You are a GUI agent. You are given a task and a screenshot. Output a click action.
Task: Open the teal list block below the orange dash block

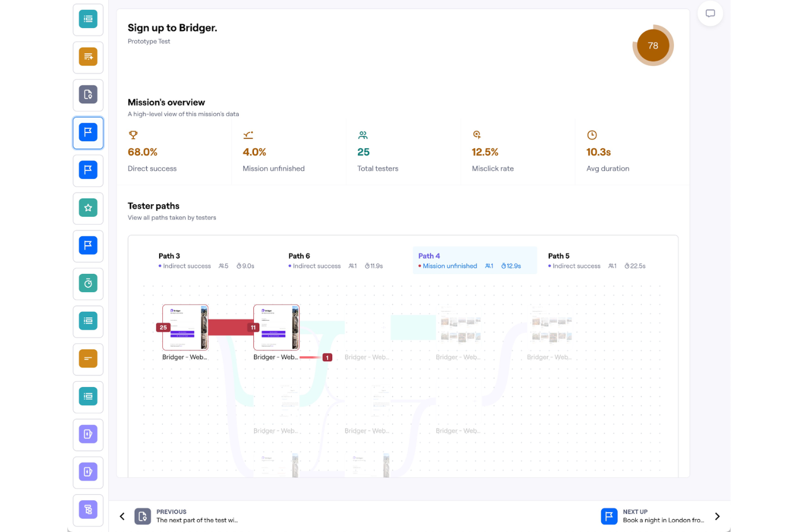(x=88, y=396)
